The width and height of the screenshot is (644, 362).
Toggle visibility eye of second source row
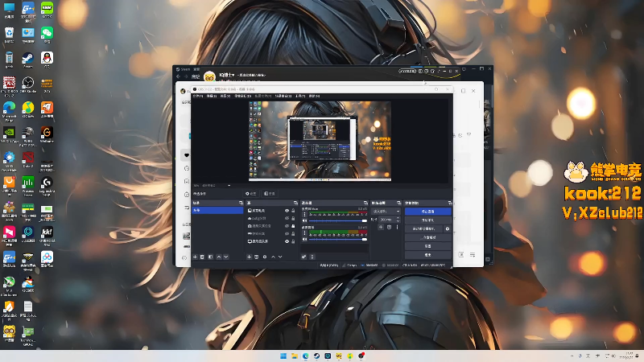[287, 218]
